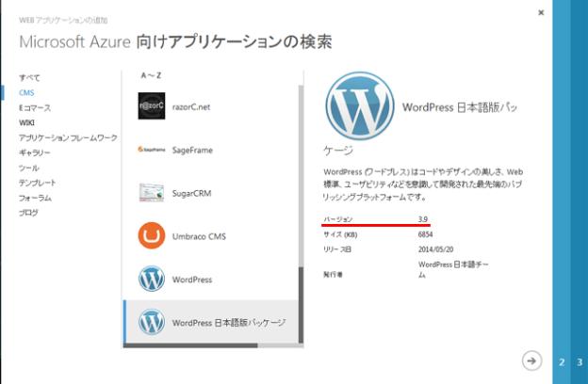Click the horizontal scrollbar thumb under app list
This screenshot has height=384, width=588.
pos(190,345)
